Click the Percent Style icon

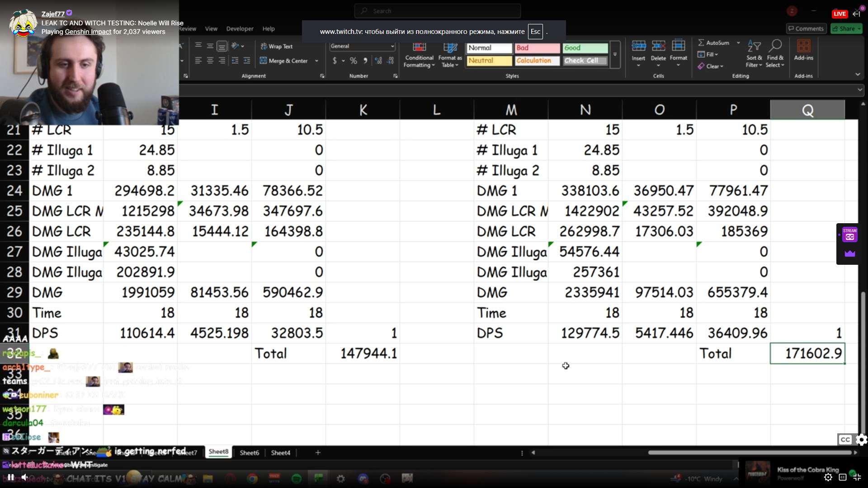pos(353,61)
